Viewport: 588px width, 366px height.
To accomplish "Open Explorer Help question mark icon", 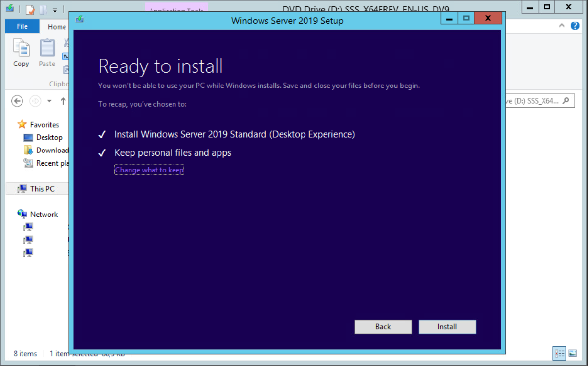I will tap(575, 26).
